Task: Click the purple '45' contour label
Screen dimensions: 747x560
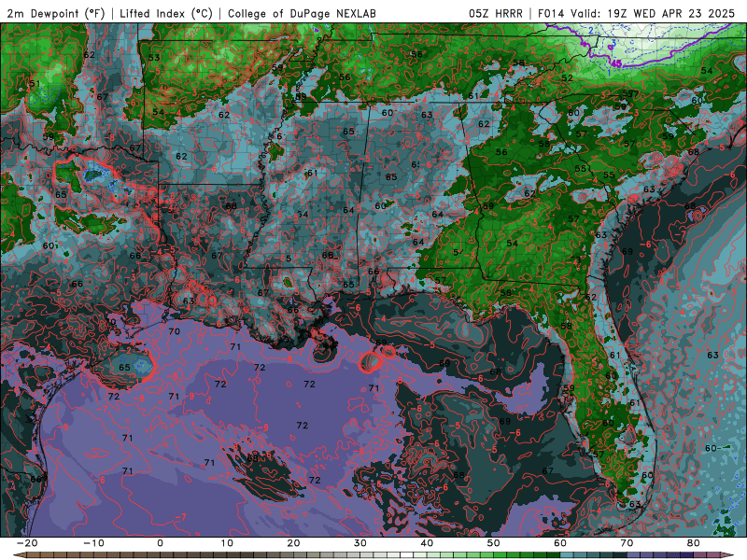Action: click(x=616, y=63)
